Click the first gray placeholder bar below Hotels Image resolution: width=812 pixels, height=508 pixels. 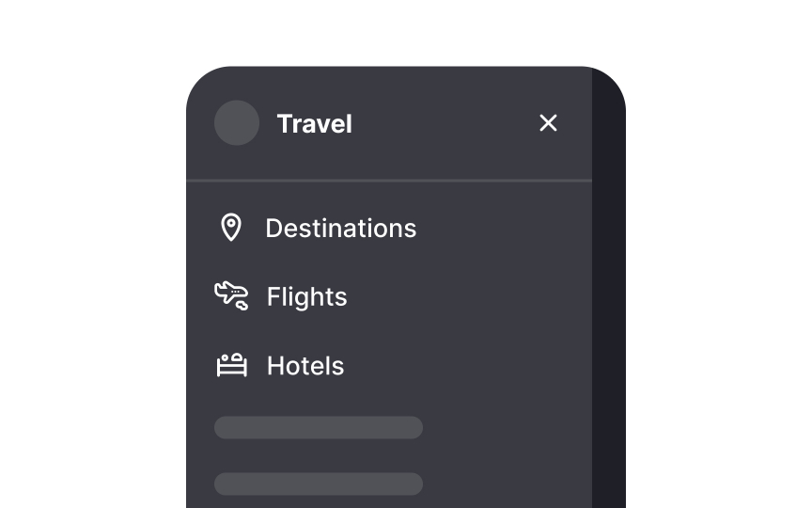click(319, 428)
